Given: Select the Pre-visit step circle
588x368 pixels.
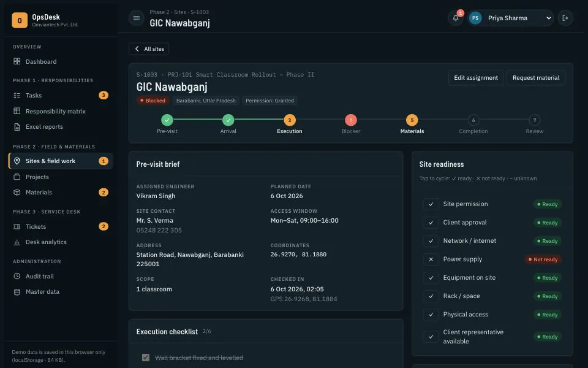Looking at the screenshot, I should 167,120.
